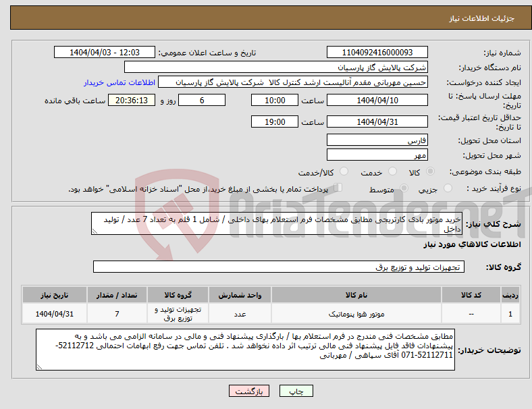Click the cell موتور هوا پنوماتیک
This screenshot has width=532, height=409.
[x=356, y=314]
